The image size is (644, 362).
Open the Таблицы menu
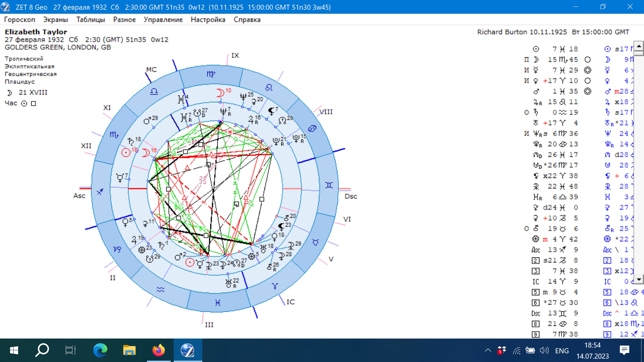[x=91, y=19]
